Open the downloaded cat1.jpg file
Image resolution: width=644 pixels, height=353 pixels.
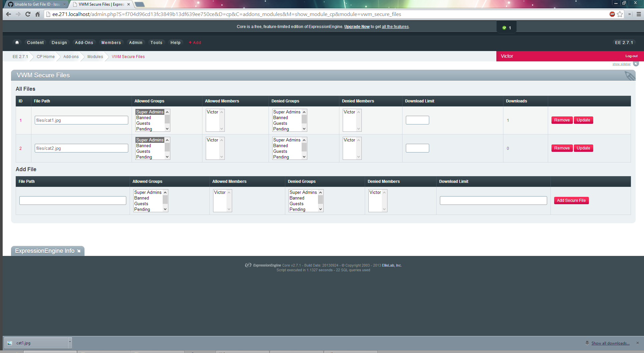pyautogui.click(x=36, y=343)
